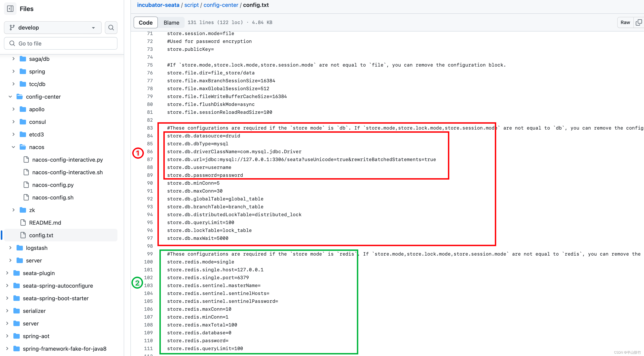Expand the tcc/db folder chevron
The image size is (644, 356).
click(x=14, y=84)
